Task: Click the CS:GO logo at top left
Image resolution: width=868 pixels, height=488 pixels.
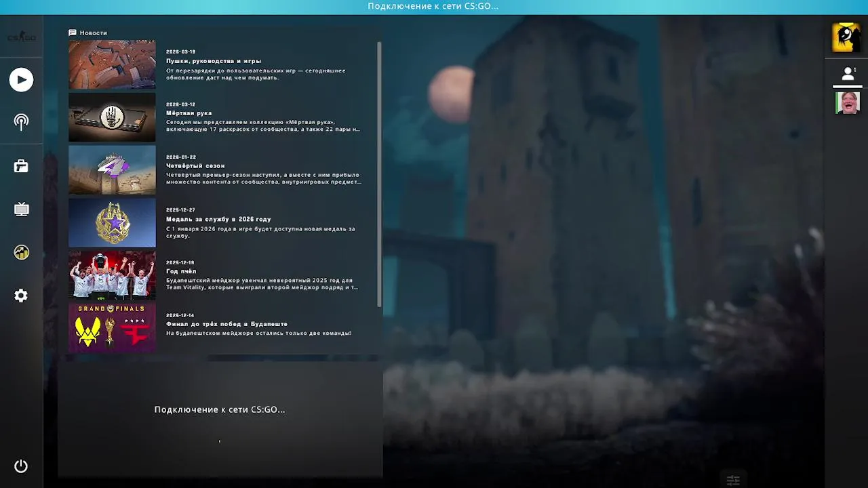Action: coord(21,37)
